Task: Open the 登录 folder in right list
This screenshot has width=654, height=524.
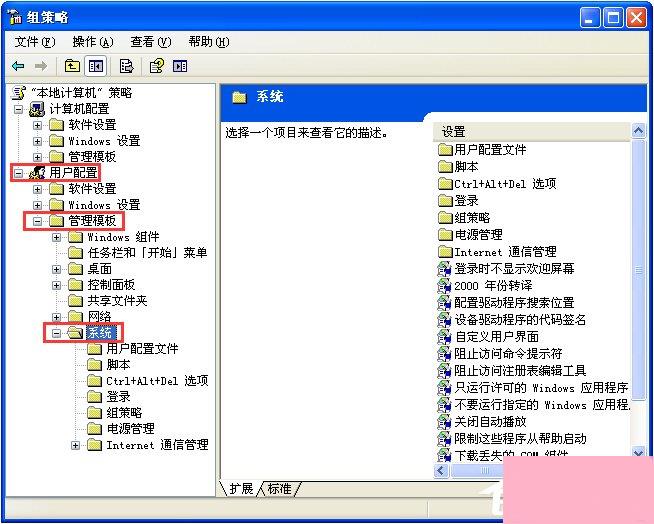Action: pyautogui.click(x=466, y=201)
